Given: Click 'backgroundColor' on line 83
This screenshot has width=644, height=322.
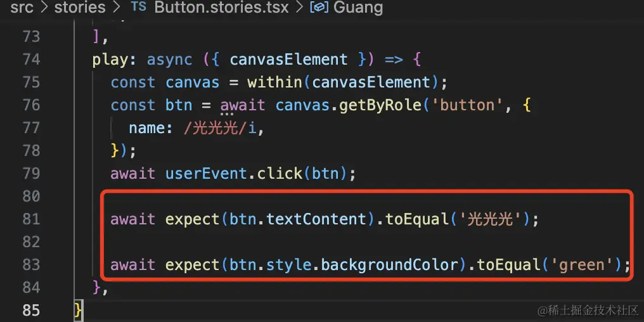Looking at the screenshot, I should (x=389, y=265).
